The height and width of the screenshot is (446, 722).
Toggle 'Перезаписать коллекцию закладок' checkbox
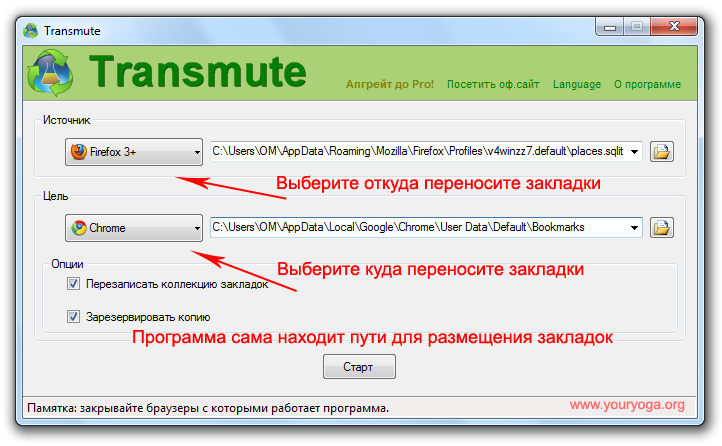(73, 284)
